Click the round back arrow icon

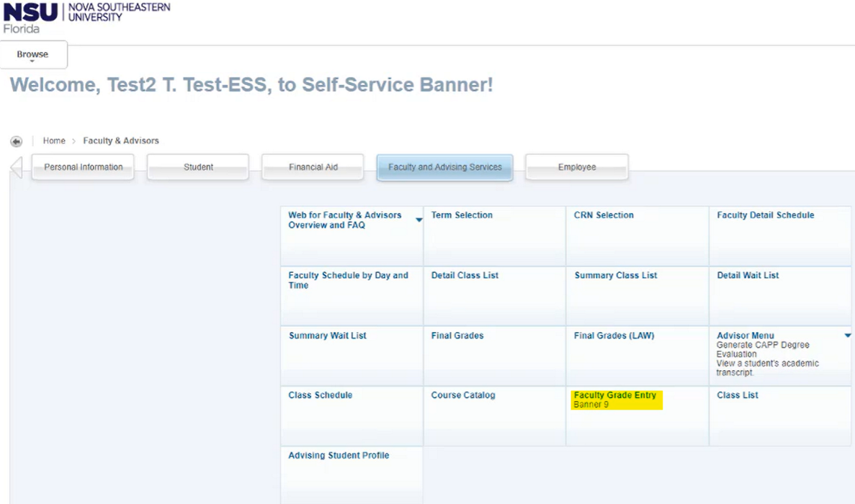(17, 141)
